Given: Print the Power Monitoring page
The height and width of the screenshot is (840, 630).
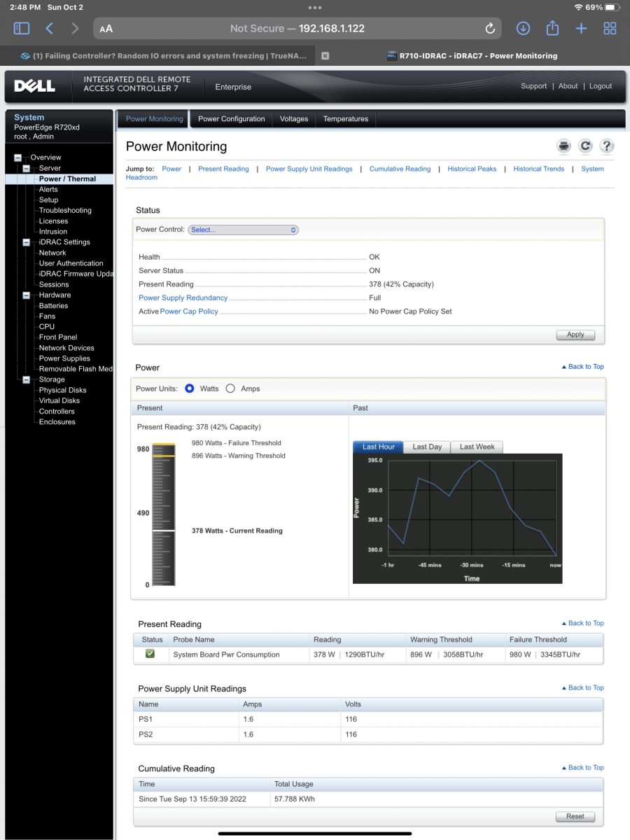Looking at the screenshot, I should (563, 146).
